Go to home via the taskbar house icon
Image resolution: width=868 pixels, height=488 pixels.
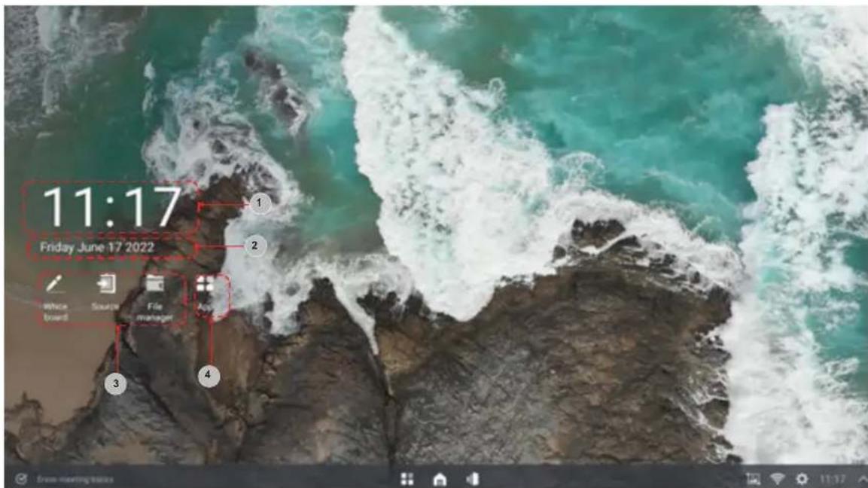440,479
